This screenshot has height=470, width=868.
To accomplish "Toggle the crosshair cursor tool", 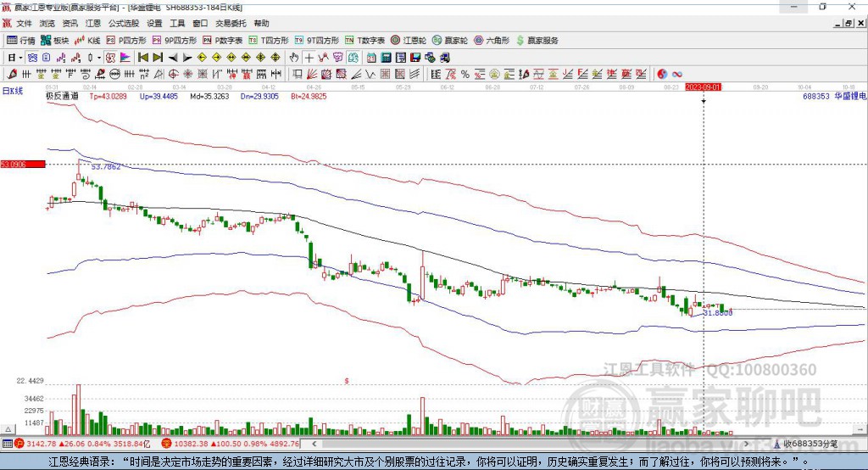I will [309, 58].
